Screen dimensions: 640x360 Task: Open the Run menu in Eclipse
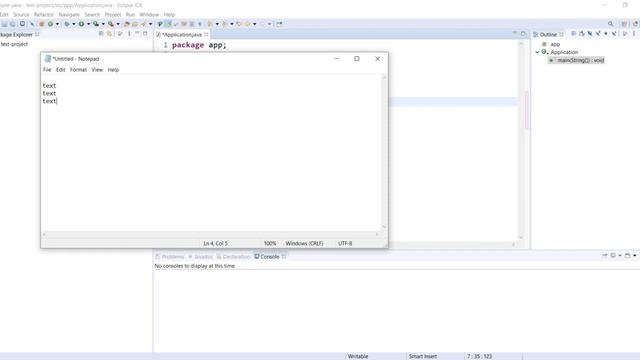click(x=130, y=15)
